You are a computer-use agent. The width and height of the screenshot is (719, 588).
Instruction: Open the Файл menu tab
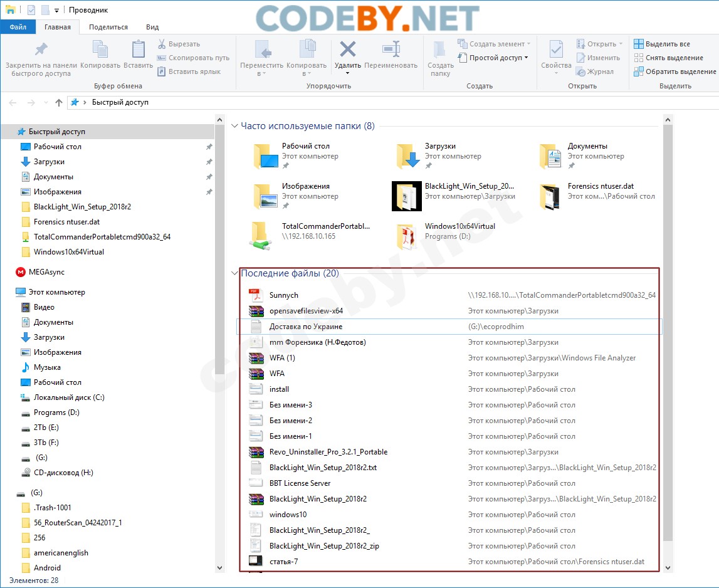pos(18,27)
